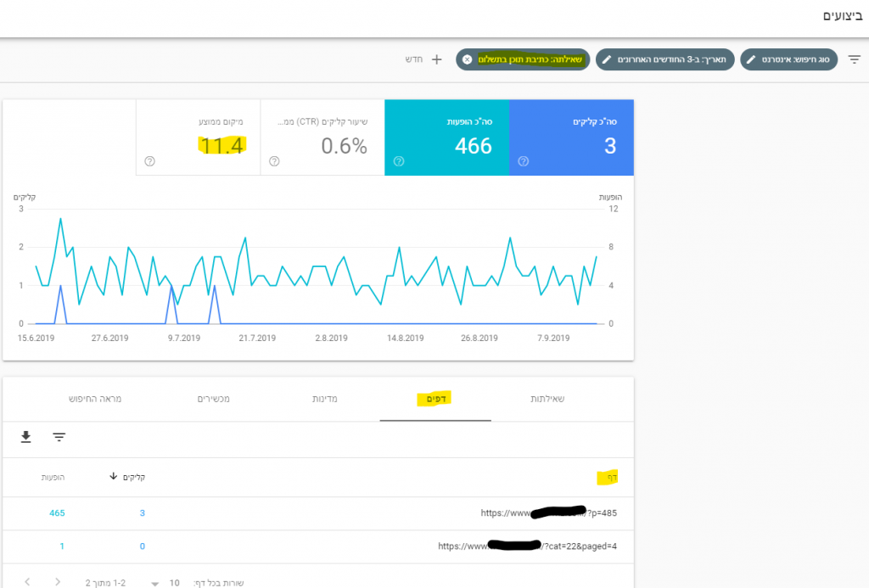Download the table data using the export icon
Viewport: 869px width, 588px height.
(x=26, y=437)
